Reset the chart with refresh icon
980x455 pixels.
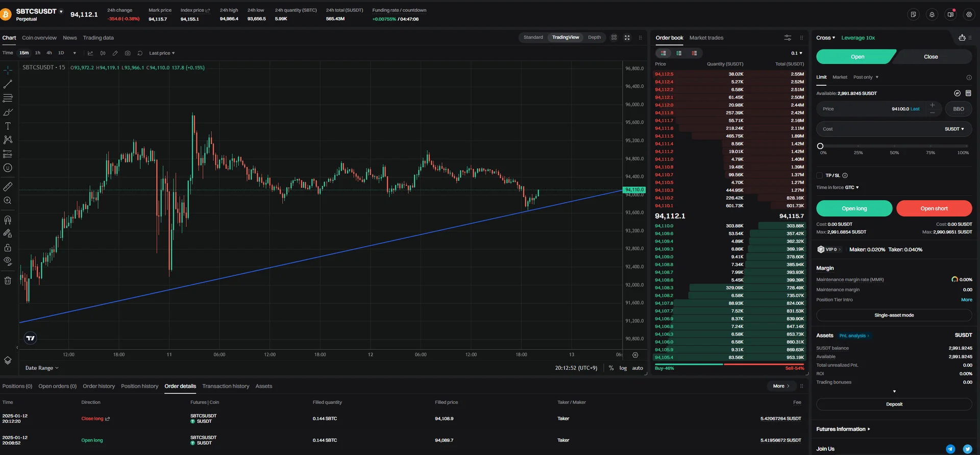pyautogui.click(x=140, y=53)
